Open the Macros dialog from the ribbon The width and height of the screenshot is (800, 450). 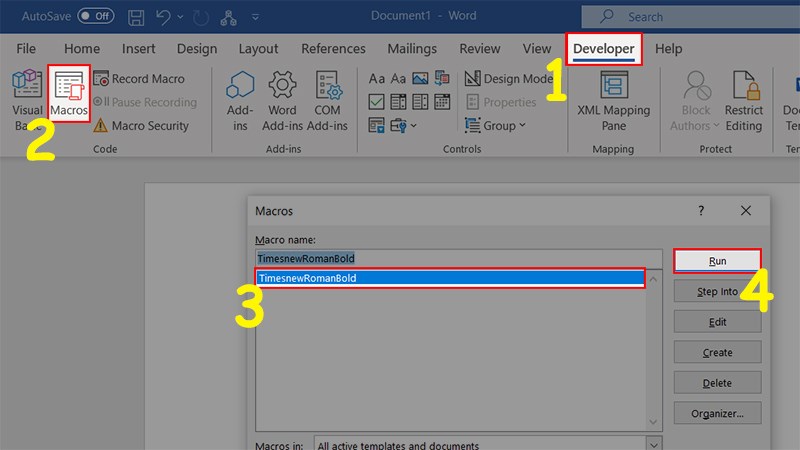pos(69,95)
